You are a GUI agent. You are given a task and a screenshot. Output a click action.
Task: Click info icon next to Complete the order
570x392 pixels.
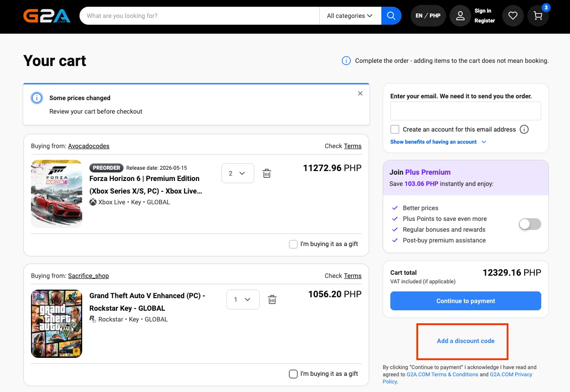[x=346, y=61]
